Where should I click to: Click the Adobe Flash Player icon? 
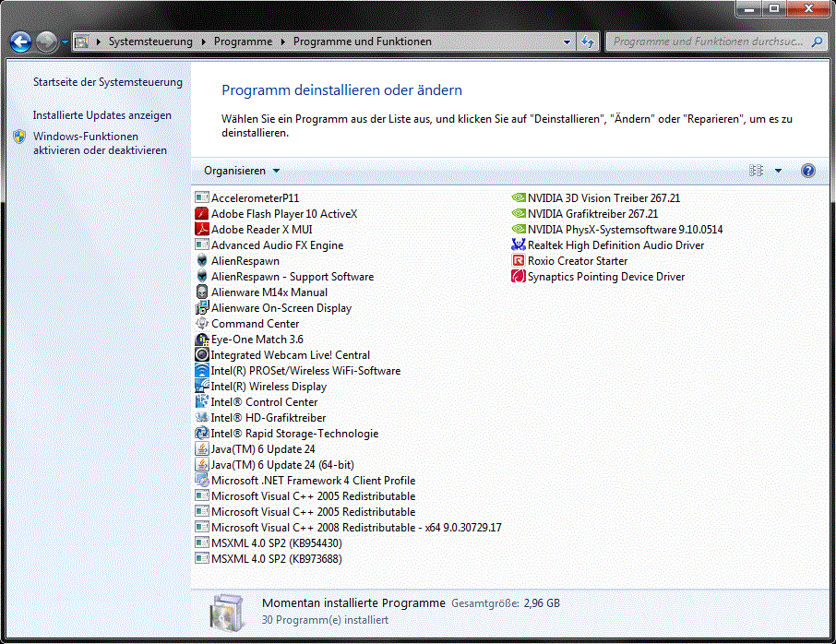pyautogui.click(x=201, y=214)
